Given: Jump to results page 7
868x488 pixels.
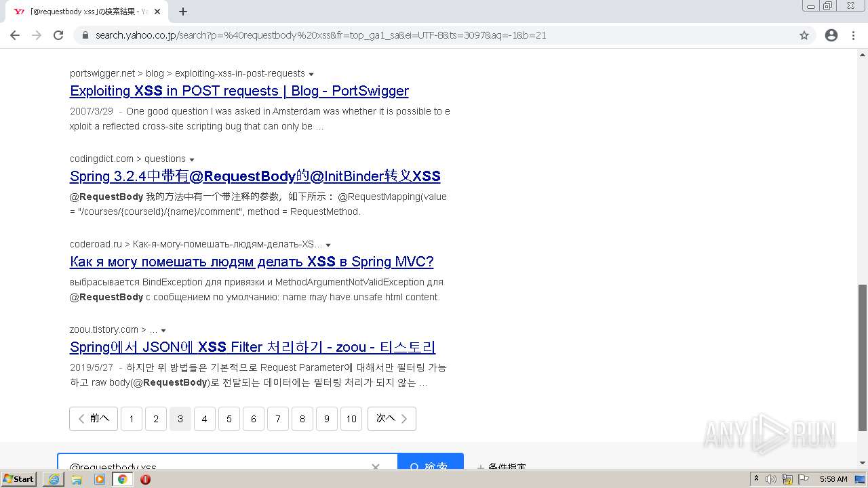Looking at the screenshot, I should (278, 419).
